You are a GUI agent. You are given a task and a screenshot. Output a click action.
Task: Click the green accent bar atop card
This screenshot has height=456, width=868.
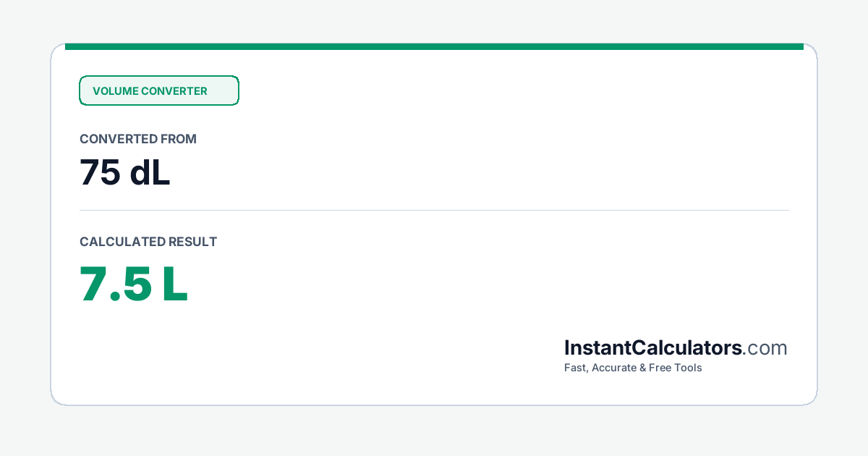pos(434,46)
